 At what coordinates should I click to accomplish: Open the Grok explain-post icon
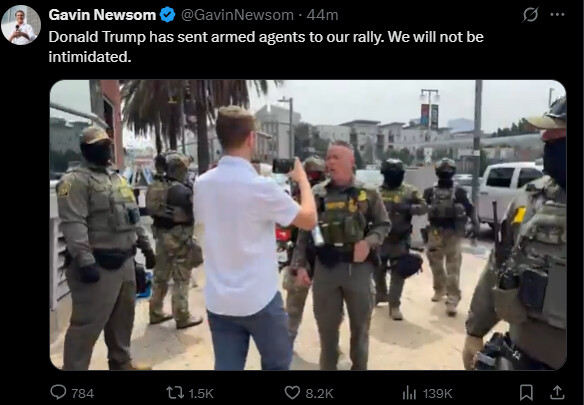coord(530,15)
